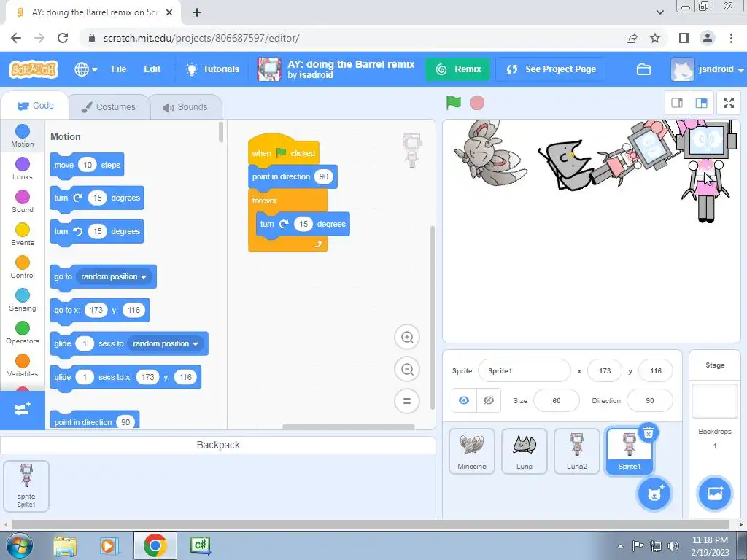Select the Luna sprite thumbnail
This screenshot has width=747, height=560.
(525, 451)
